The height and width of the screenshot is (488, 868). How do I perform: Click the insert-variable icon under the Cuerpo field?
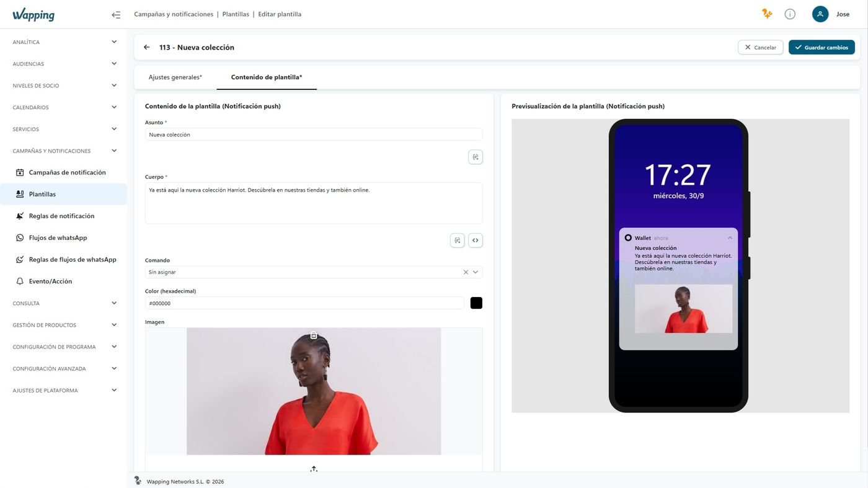(x=458, y=240)
